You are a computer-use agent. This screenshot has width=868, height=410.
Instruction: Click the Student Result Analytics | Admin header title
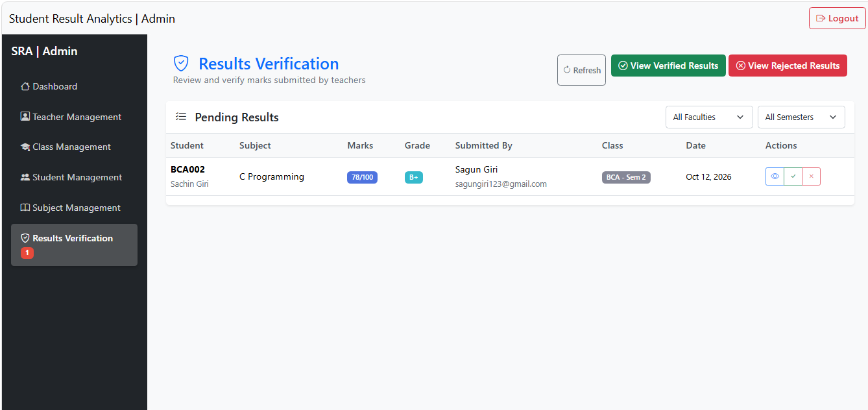coord(92,19)
